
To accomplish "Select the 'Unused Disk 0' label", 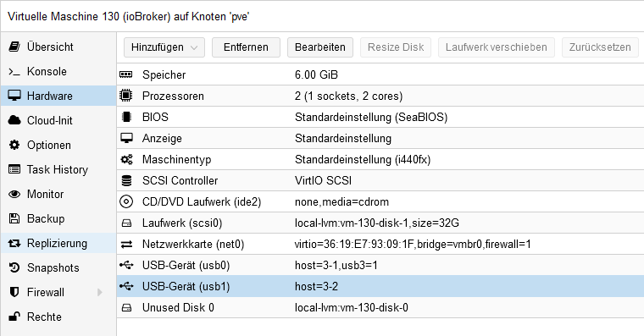I will 178,308.
